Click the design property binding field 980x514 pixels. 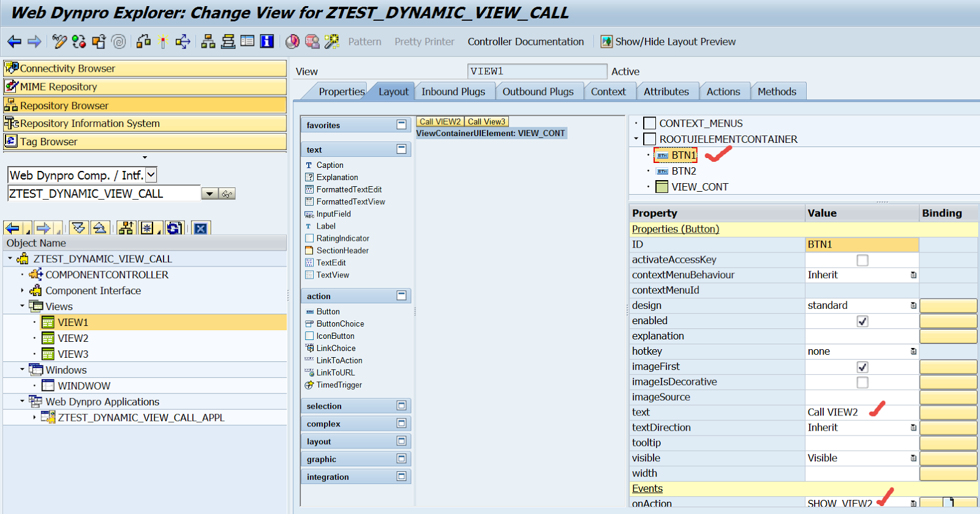click(948, 306)
